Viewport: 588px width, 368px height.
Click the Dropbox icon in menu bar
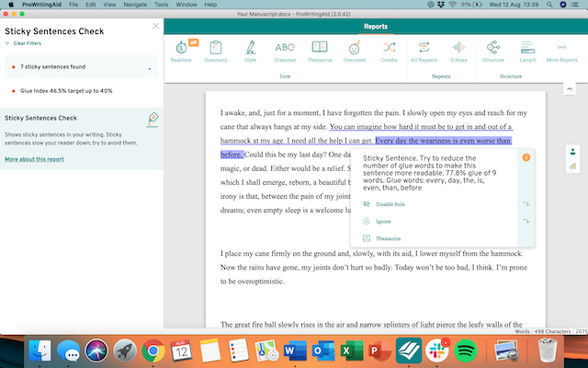[x=441, y=5]
